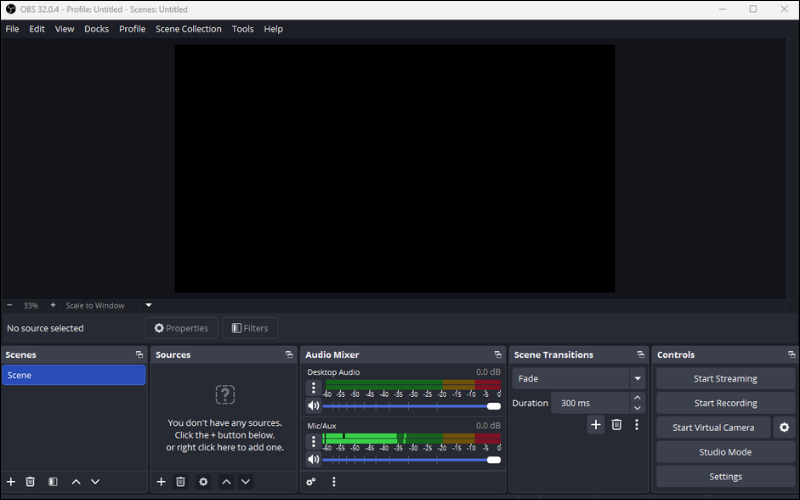The width and height of the screenshot is (800, 500).
Task: Adjust Desktop Audio volume slider
Action: tap(411, 406)
